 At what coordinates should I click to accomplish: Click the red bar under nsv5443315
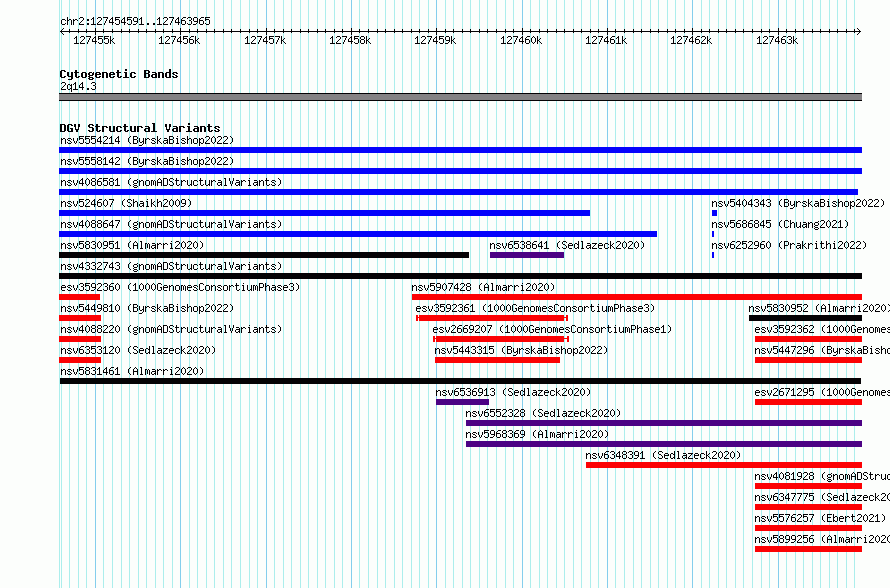point(497,360)
